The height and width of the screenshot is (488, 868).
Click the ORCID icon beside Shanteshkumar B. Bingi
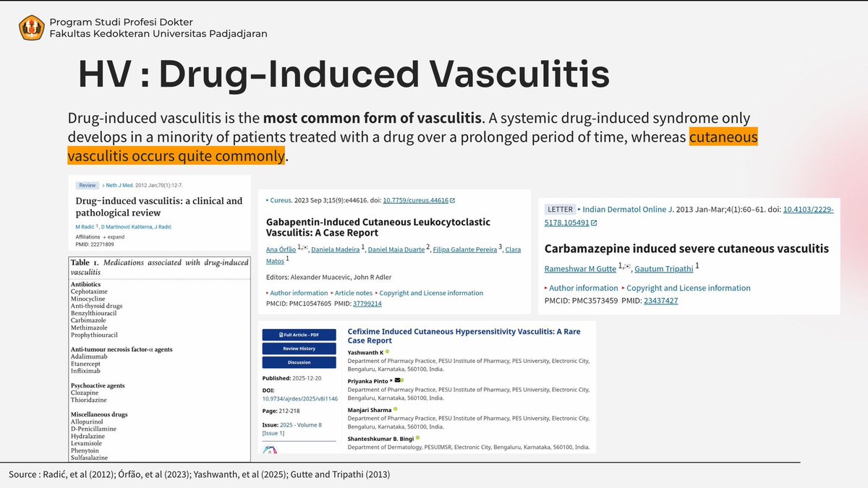click(417, 437)
